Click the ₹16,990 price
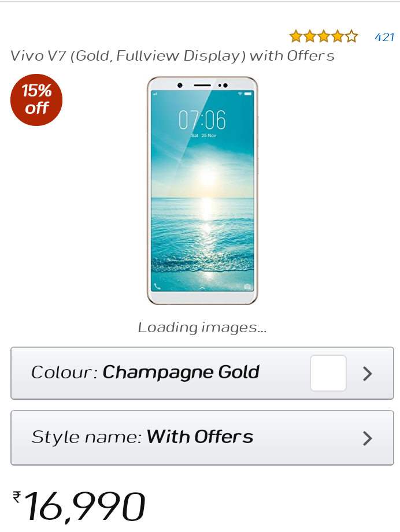 [x=79, y=506]
